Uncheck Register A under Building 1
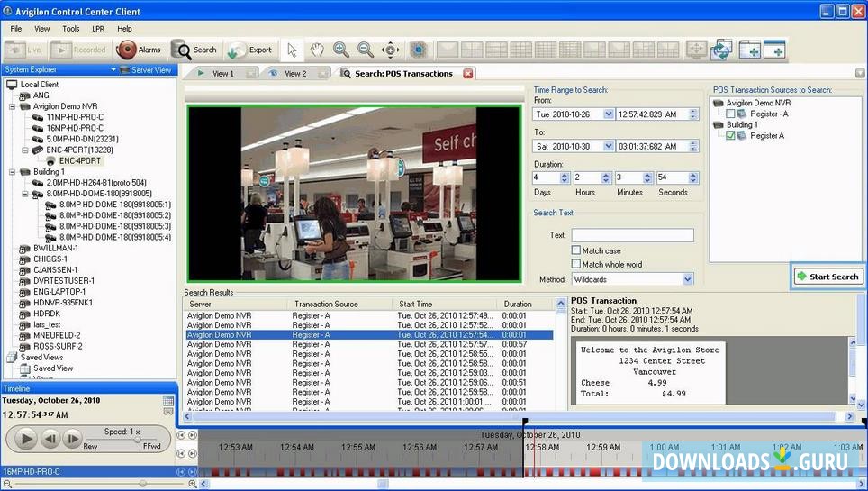The height and width of the screenshot is (491, 868). pyautogui.click(x=731, y=136)
